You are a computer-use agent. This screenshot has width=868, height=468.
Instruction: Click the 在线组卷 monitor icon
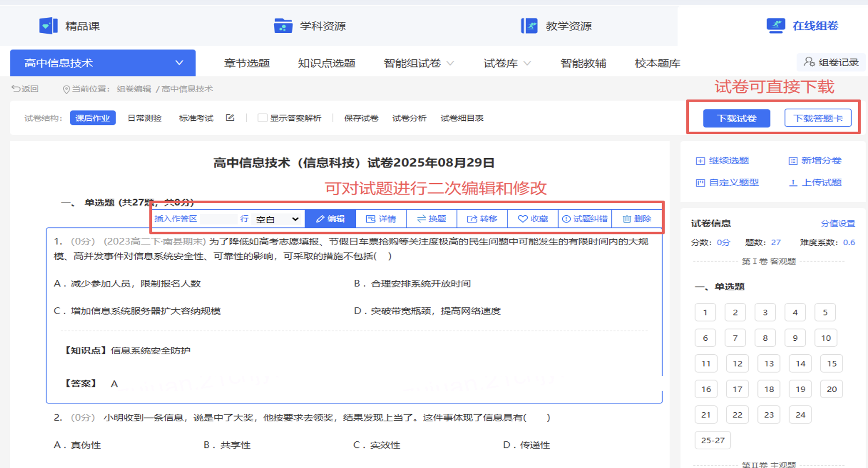coord(775,25)
